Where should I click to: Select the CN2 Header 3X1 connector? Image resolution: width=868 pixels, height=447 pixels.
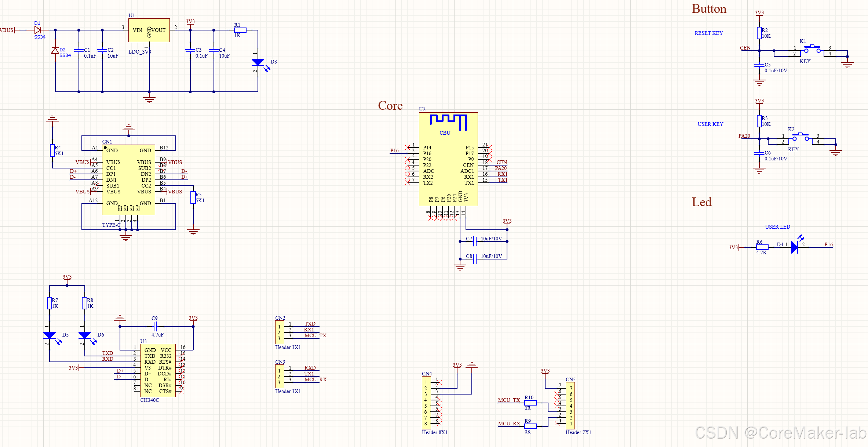(x=280, y=332)
